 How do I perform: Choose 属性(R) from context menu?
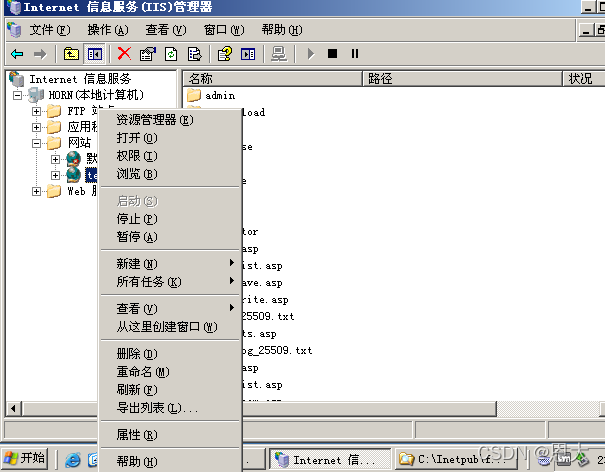click(x=170, y=435)
